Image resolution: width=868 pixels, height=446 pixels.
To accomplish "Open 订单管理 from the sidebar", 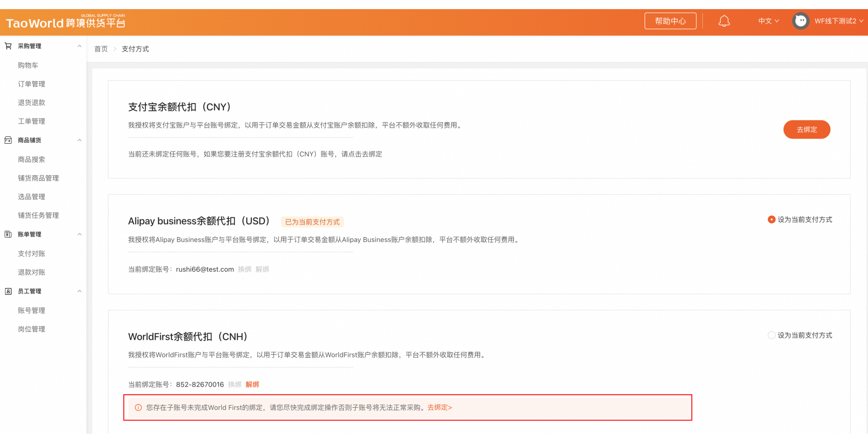I will pos(31,83).
